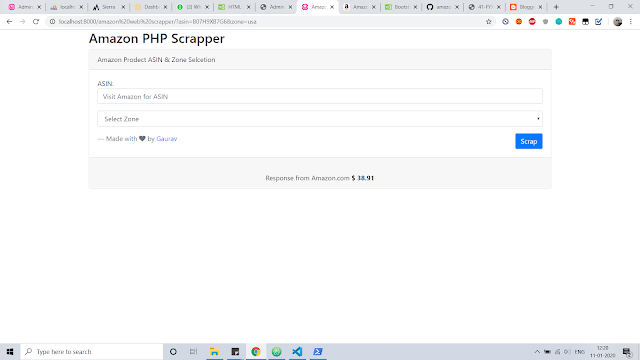Click the browser address bar URL
The image size is (640, 360).
(158, 22)
